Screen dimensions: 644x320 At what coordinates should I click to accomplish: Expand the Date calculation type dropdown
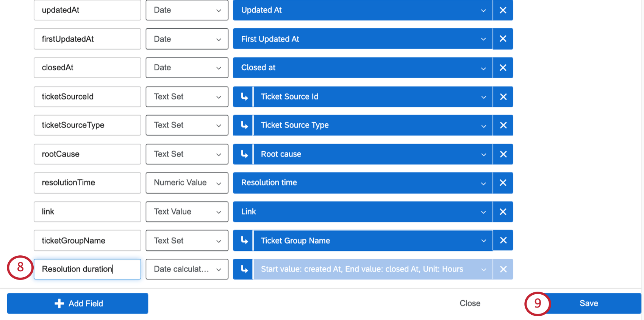click(x=187, y=269)
